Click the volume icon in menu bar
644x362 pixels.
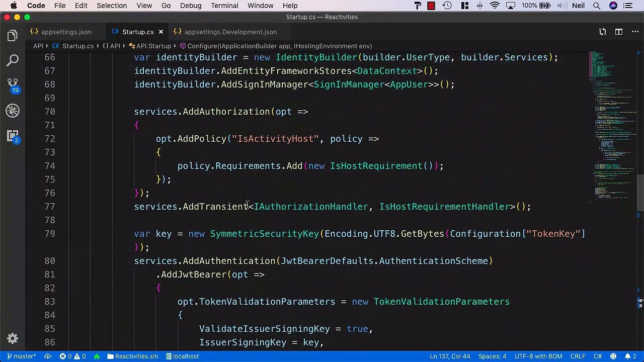(x=562, y=6)
